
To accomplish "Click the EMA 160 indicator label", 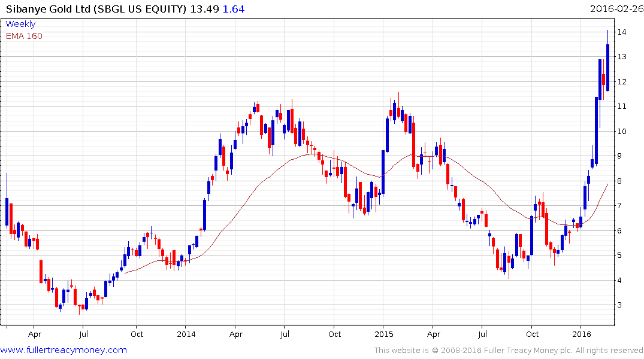I will [x=24, y=36].
